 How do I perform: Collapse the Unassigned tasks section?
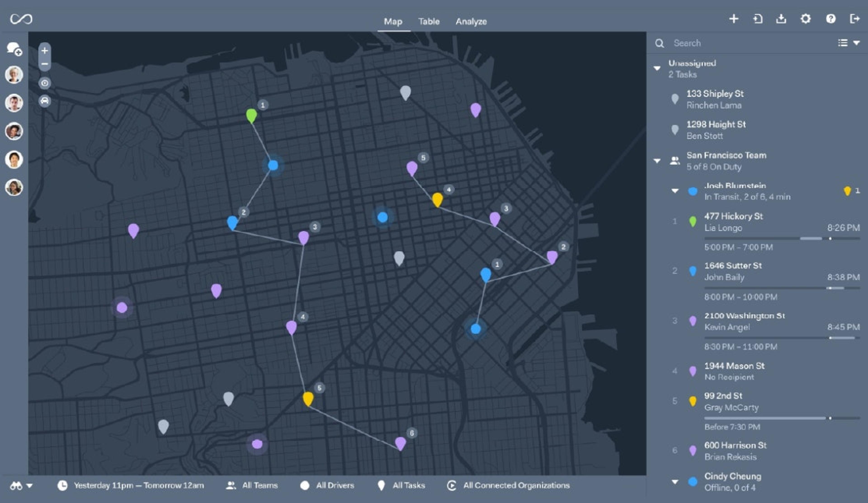pyautogui.click(x=657, y=68)
